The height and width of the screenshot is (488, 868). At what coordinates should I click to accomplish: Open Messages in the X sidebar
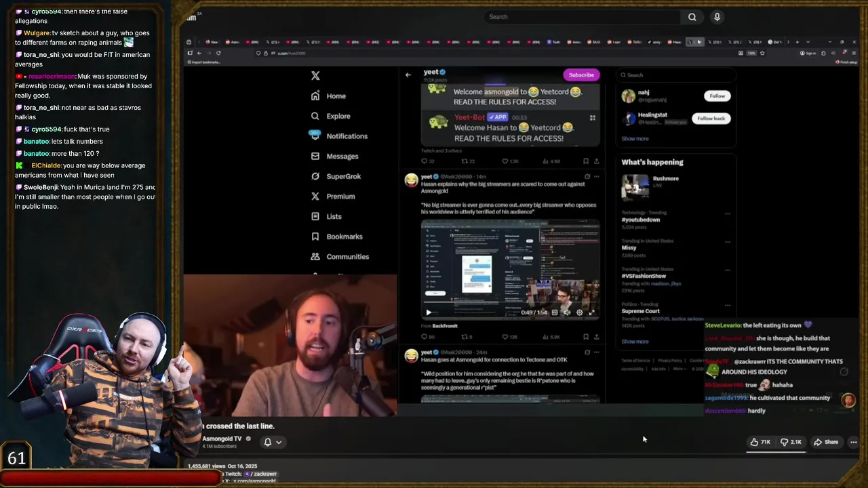[x=334, y=156]
